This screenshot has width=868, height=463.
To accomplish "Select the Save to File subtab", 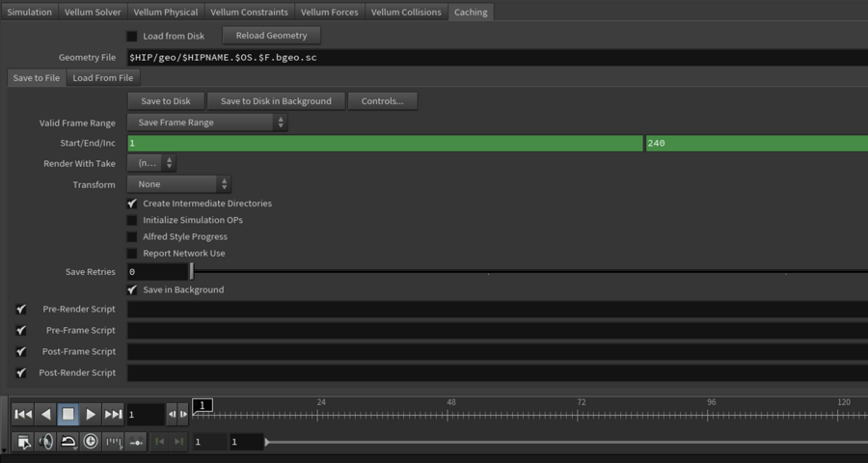I will (x=37, y=78).
